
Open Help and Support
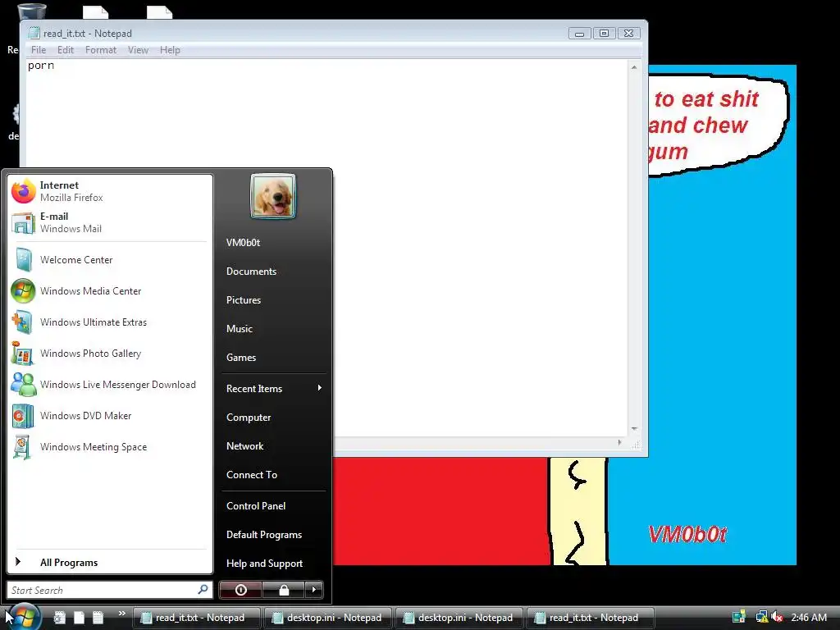point(273,564)
